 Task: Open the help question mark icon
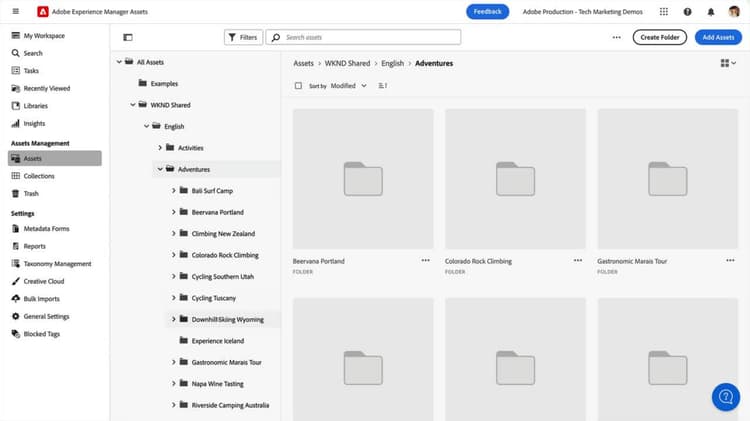coord(687,12)
